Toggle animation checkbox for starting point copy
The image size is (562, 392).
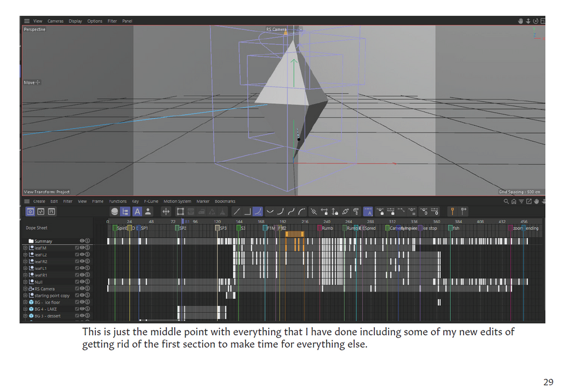pos(77,296)
